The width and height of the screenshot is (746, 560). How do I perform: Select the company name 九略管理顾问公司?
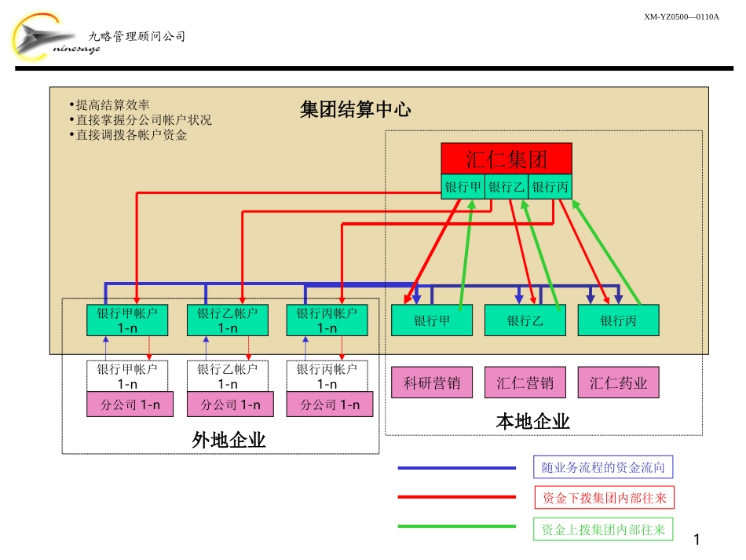pyautogui.click(x=137, y=36)
